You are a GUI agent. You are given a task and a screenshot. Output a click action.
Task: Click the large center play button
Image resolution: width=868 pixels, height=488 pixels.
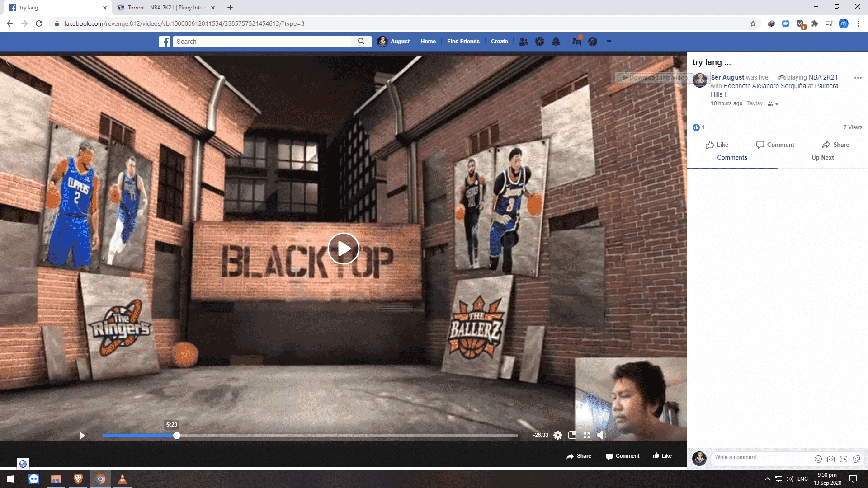coord(344,249)
